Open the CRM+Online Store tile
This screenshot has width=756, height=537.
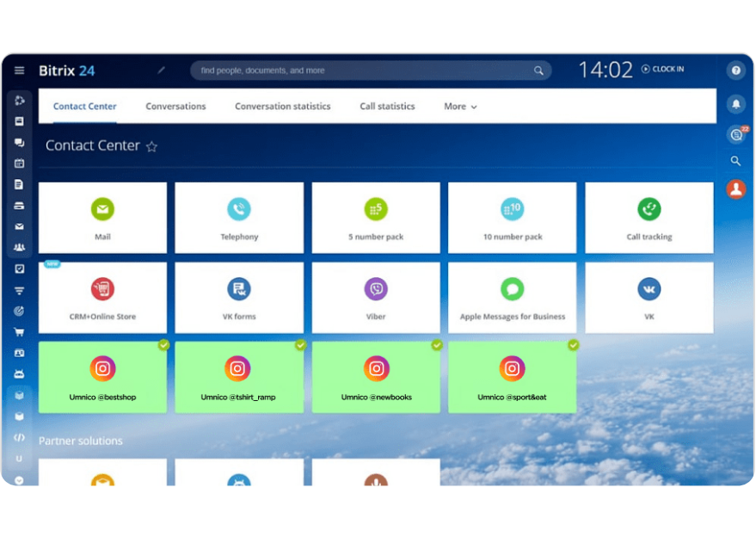(x=102, y=298)
